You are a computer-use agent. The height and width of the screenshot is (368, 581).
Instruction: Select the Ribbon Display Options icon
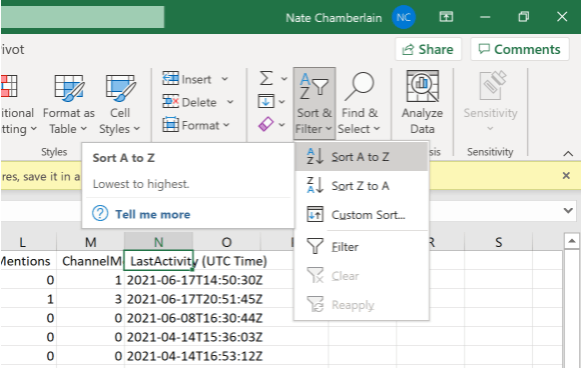(446, 17)
